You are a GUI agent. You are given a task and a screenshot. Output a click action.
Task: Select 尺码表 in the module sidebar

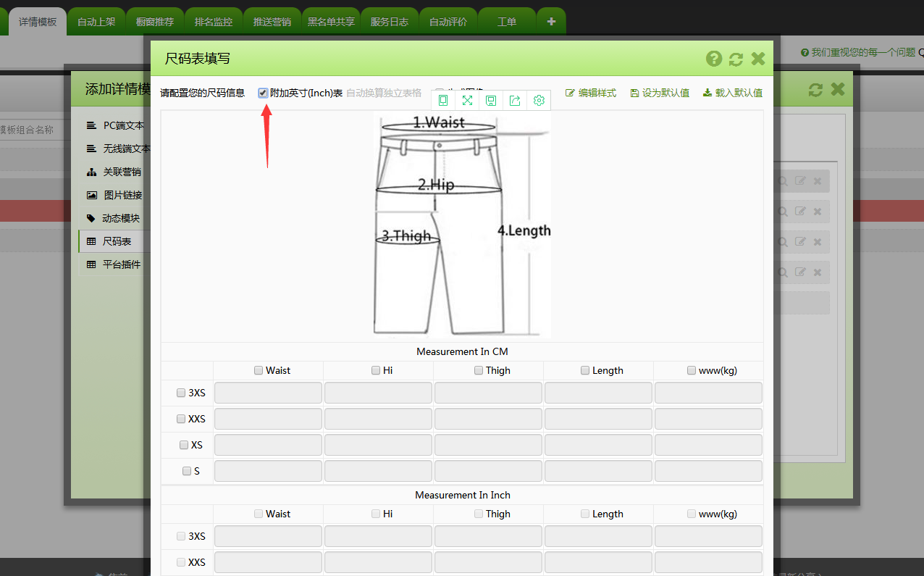click(114, 241)
